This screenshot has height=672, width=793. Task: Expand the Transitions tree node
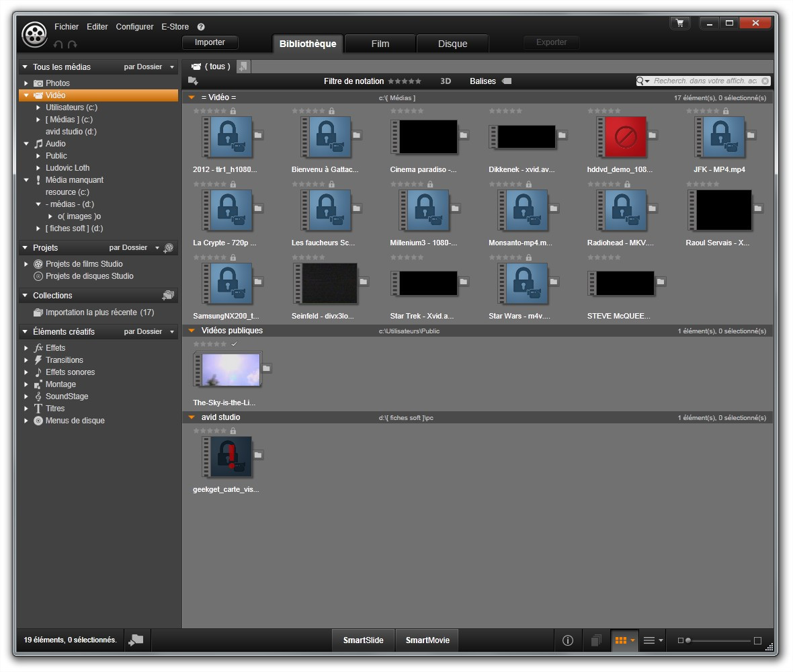[26, 360]
